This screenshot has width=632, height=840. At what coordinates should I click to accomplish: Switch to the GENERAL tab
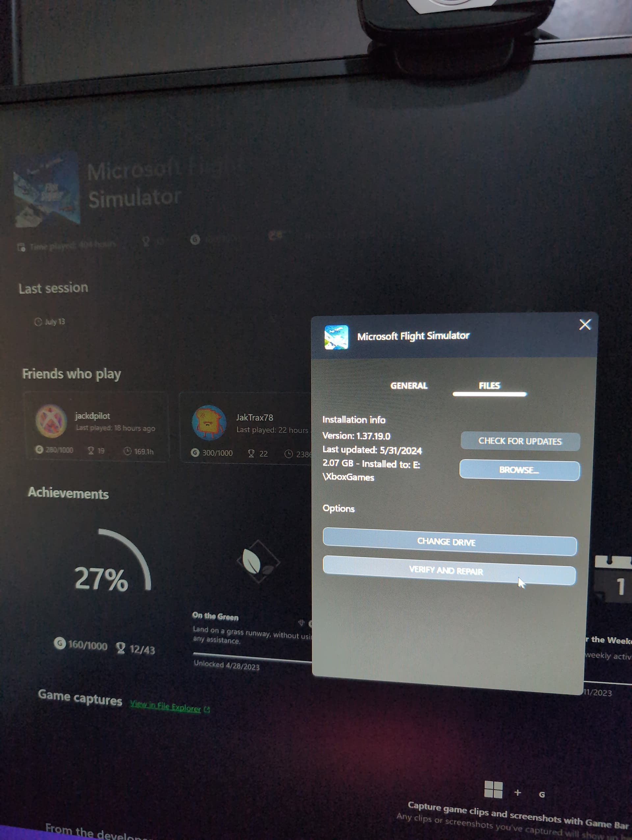(409, 385)
